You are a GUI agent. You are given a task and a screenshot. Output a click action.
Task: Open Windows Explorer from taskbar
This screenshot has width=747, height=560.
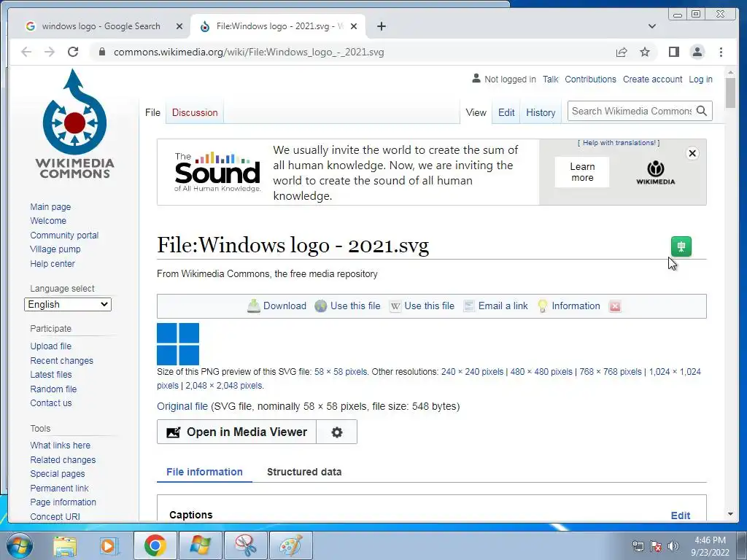point(64,545)
